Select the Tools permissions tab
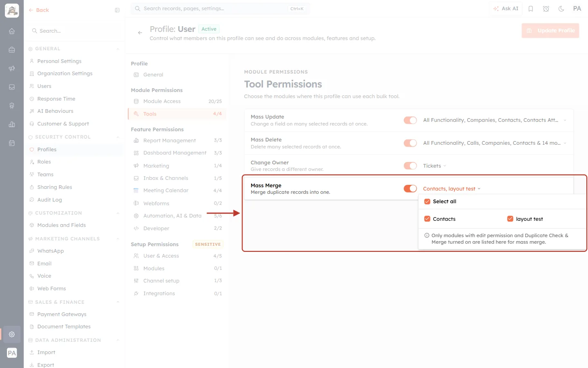 pos(177,114)
